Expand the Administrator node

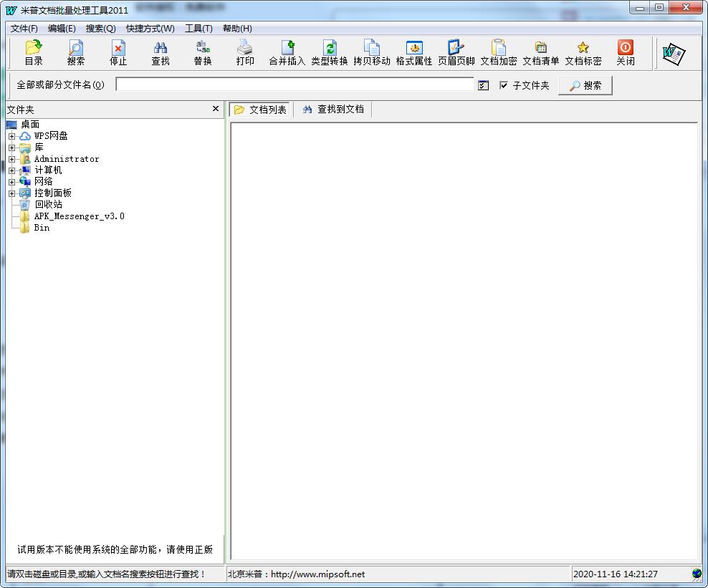[x=11, y=159]
